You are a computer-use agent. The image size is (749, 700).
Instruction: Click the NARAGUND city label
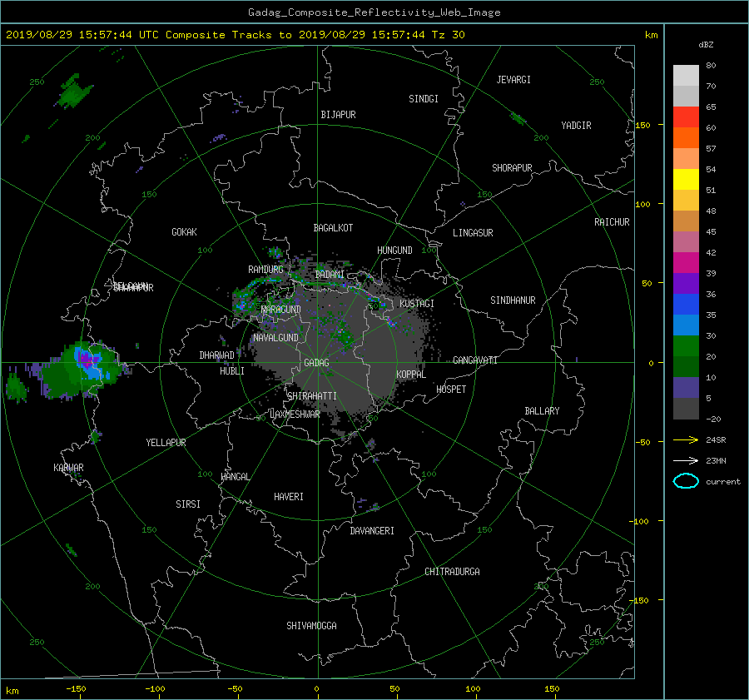tap(281, 310)
